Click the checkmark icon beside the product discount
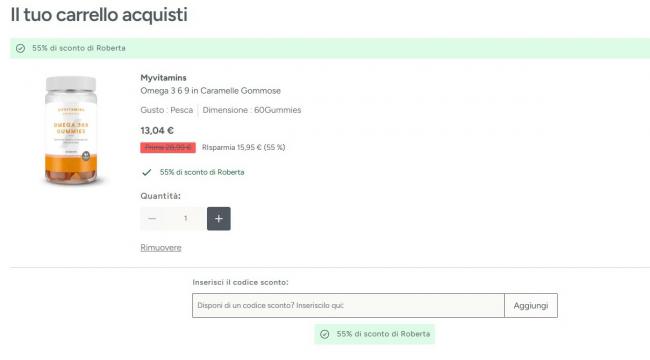The height and width of the screenshot is (360, 650). (147, 172)
